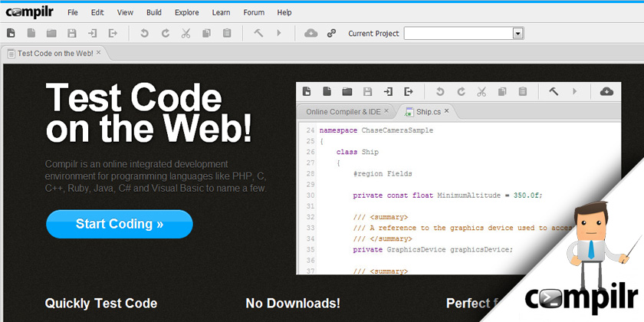Click the Paste clipboard icon in main toolbar
Viewport: 644px width, 322px height.
(227, 33)
